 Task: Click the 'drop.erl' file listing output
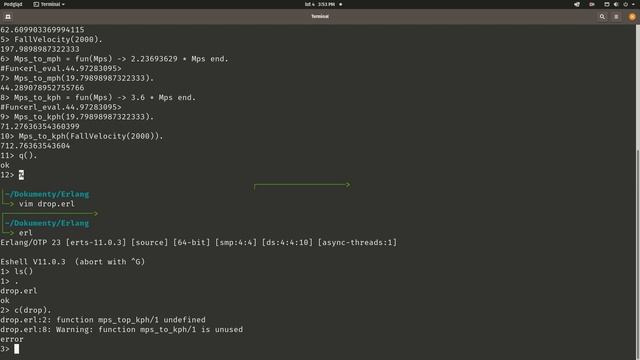(19, 291)
